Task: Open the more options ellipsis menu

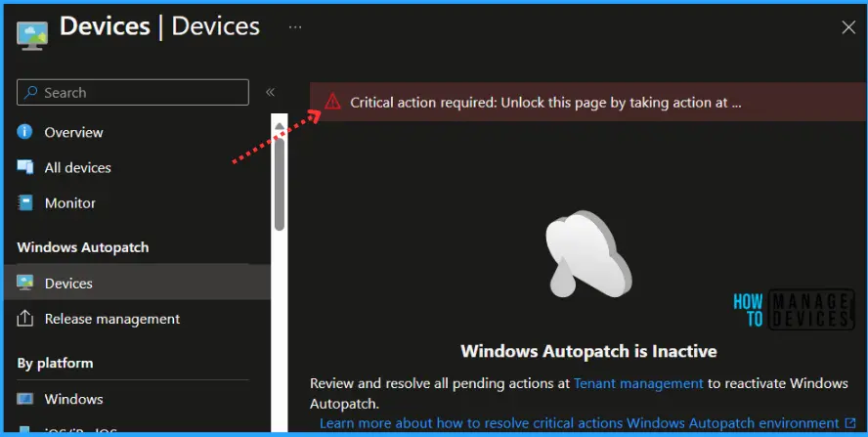Action: tap(295, 26)
